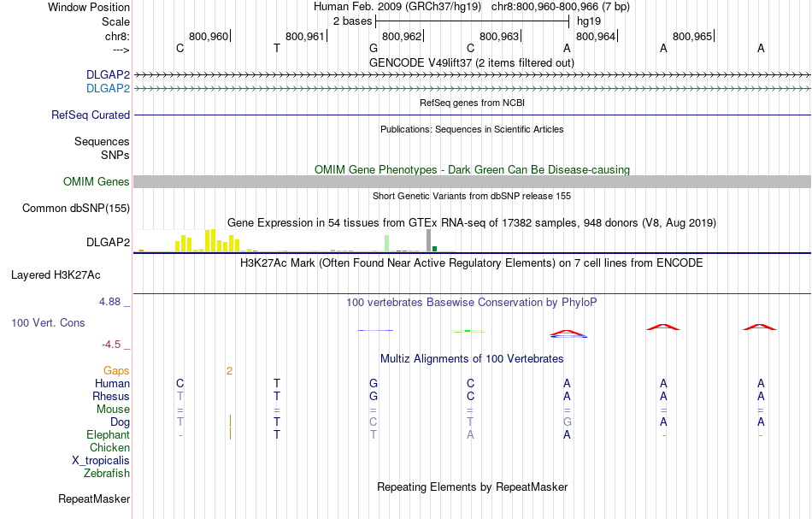Click the Chicken species row label
812x519 pixels.
tap(109, 448)
